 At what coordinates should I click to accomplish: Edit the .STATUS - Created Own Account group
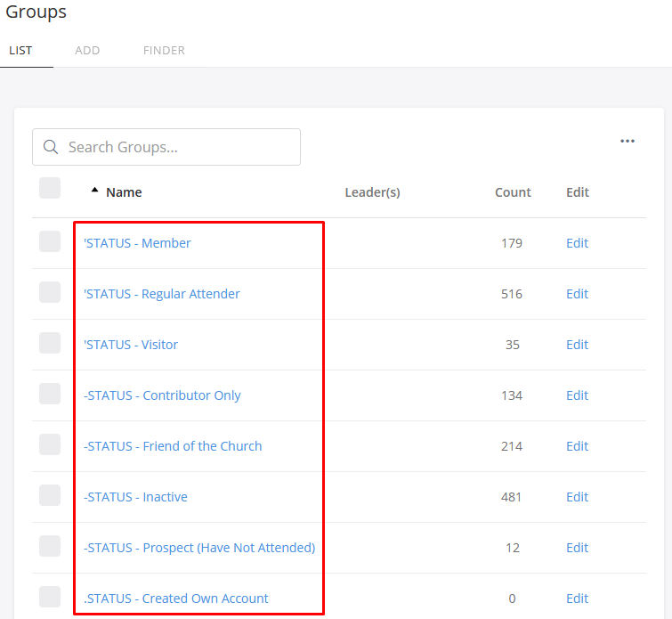[577, 599]
